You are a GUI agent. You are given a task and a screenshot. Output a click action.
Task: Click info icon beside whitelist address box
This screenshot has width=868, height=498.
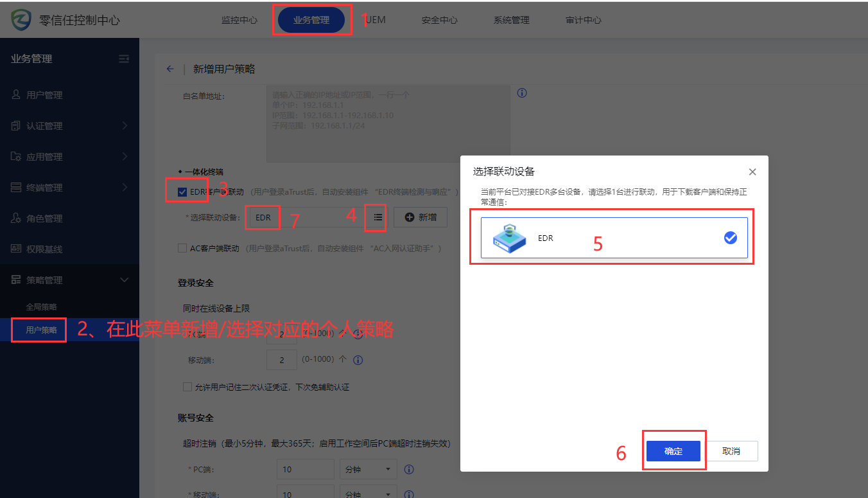click(522, 93)
